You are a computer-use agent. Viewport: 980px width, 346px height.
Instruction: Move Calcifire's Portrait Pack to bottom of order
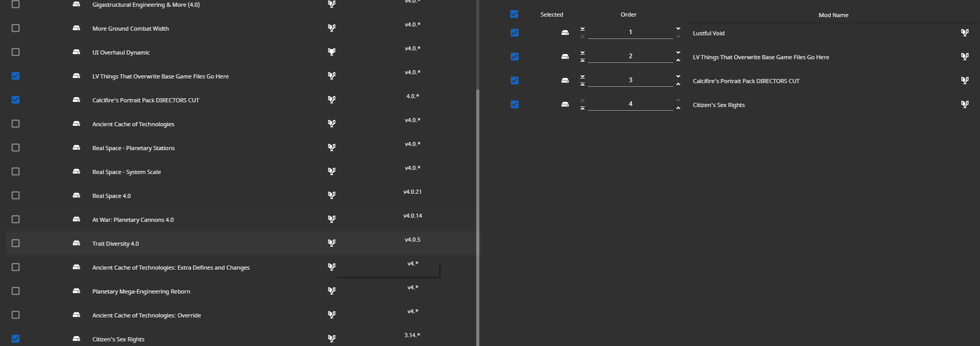[x=582, y=76]
